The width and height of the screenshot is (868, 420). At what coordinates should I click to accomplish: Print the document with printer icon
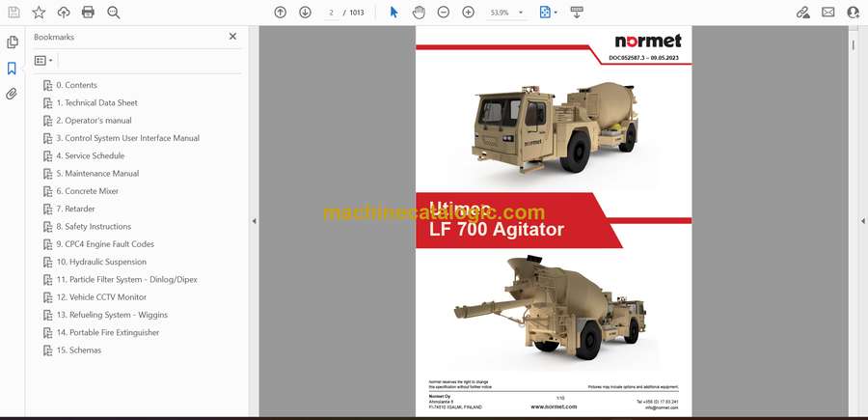click(88, 13)
